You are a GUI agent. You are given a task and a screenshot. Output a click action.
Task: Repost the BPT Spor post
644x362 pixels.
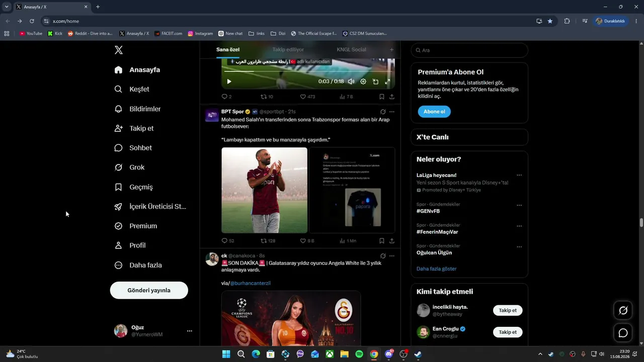point(268,241)
